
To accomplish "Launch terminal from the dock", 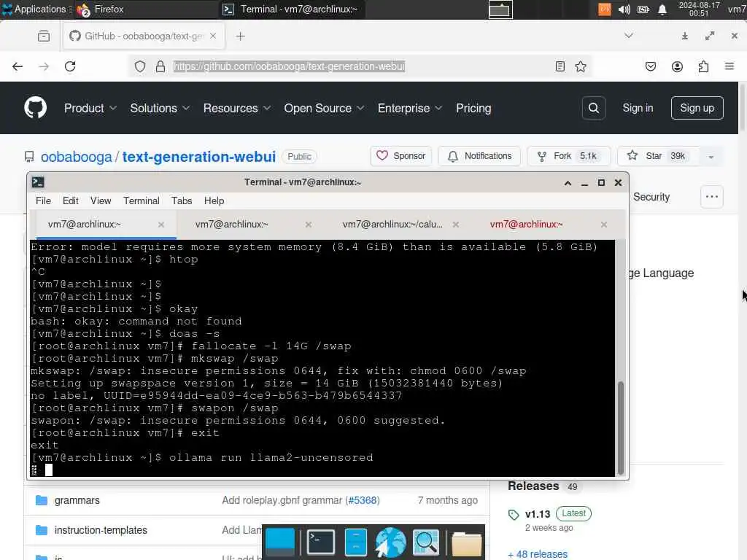I will click(321, 542).
